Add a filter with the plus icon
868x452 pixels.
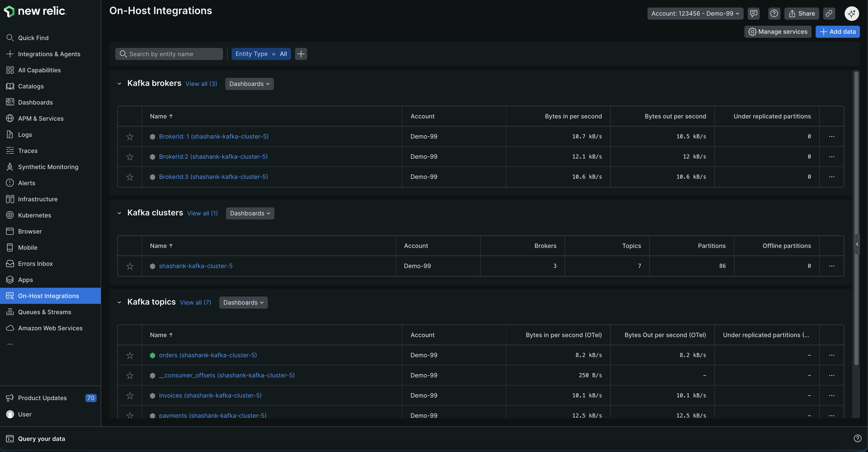301,54
